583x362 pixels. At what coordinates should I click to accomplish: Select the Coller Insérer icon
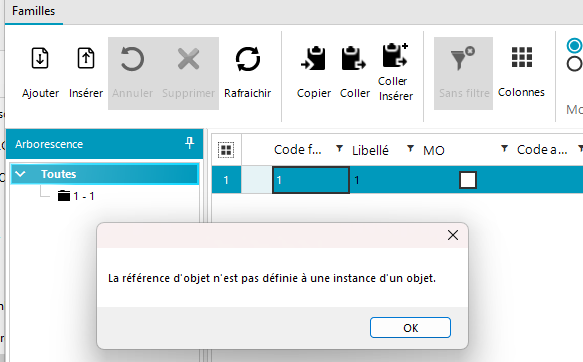395,55
